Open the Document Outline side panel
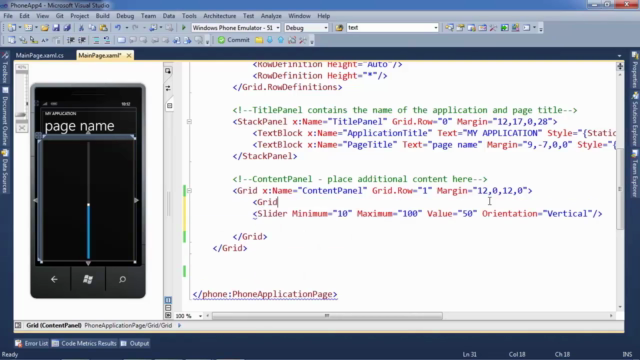Viewport: 640px width, 360px height. (5, 118)
